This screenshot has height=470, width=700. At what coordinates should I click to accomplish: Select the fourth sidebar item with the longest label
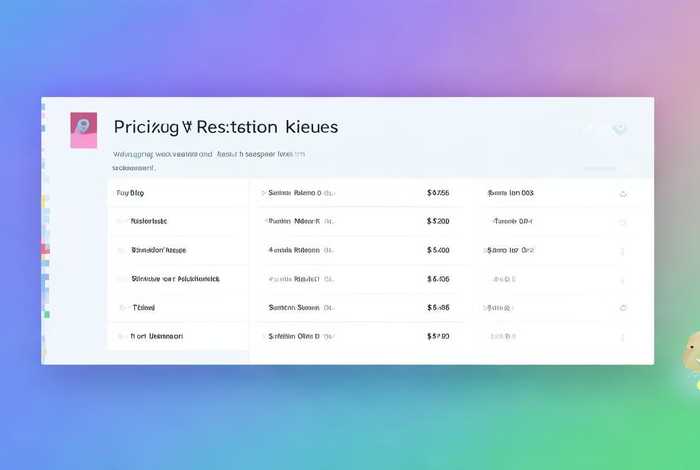[x=175, y=279]
